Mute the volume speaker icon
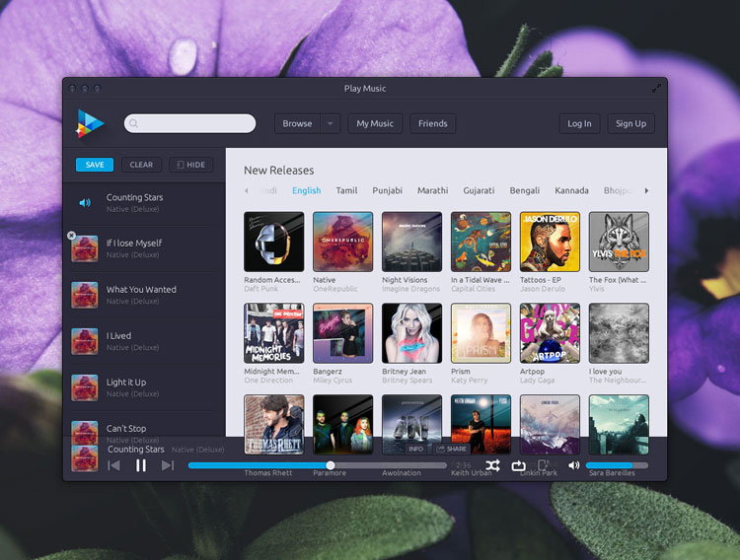This screenshot has width=740, height=560. (x=573, y=465)
